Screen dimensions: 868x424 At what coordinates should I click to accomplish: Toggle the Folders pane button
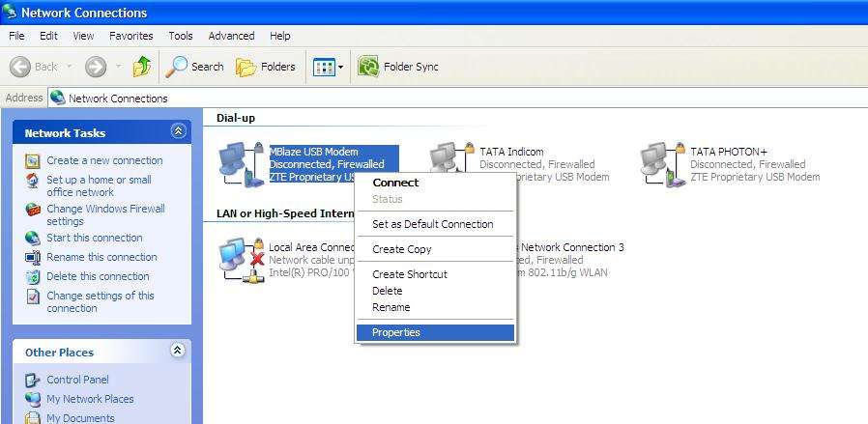(266, 67)
